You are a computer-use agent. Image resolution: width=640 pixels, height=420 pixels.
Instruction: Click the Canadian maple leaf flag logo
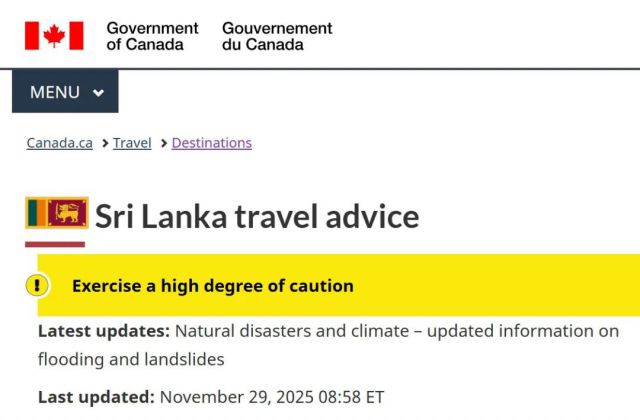pyautogui.click(x=54, y=36)
